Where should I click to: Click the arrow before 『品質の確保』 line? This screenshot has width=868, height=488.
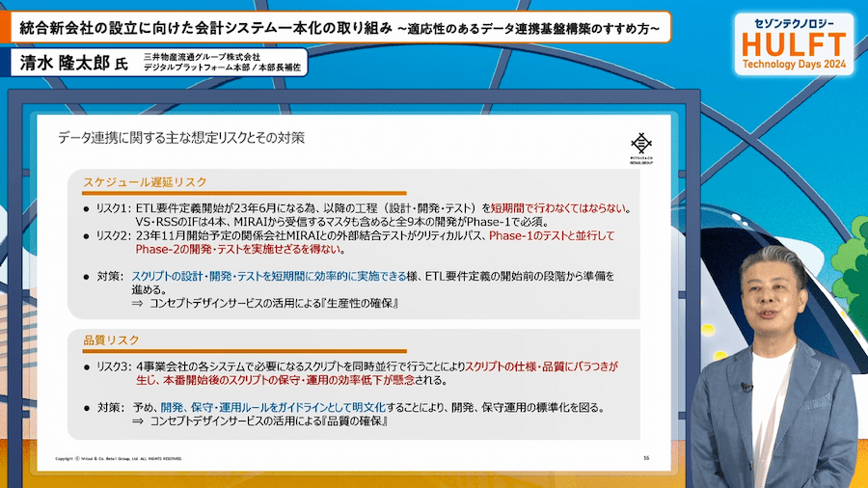tap(138, 422)
